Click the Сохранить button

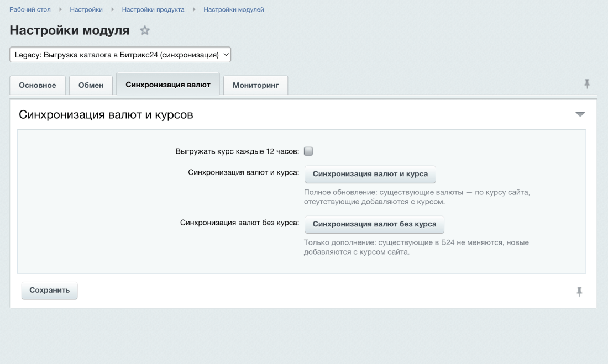pos(50,291)
